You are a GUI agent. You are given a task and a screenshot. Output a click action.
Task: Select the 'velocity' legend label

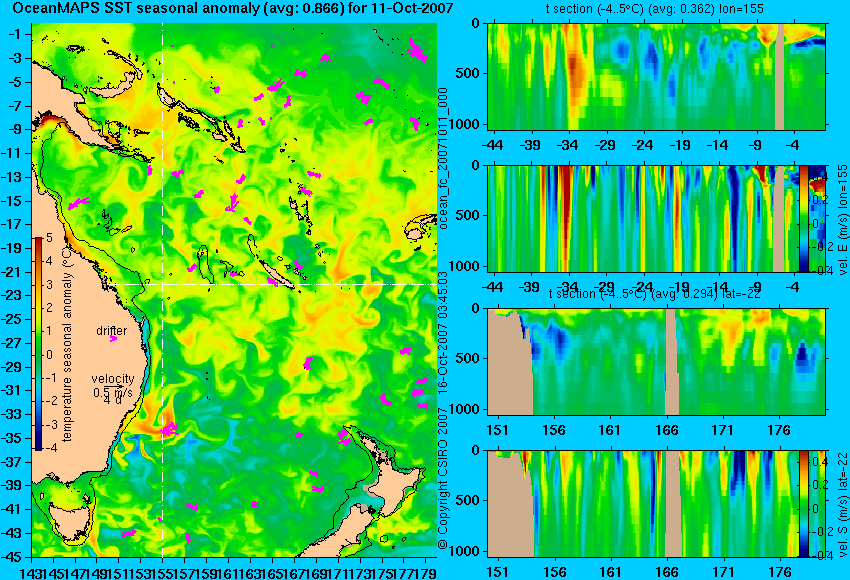[x=113, y=379]
